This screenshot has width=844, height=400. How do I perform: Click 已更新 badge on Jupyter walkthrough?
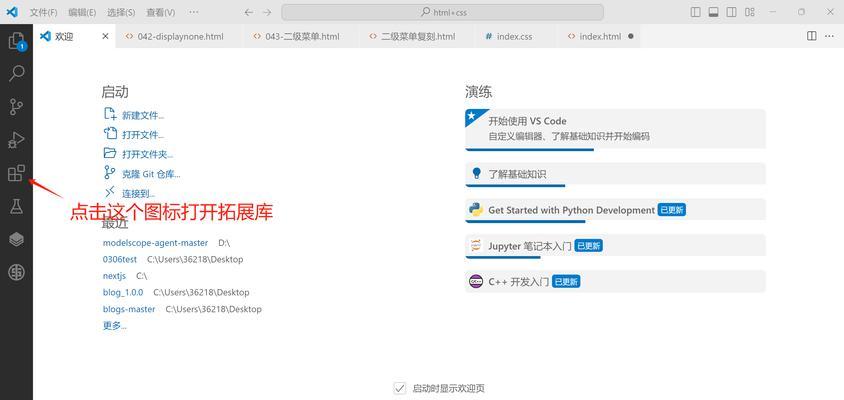coord(588,246)
